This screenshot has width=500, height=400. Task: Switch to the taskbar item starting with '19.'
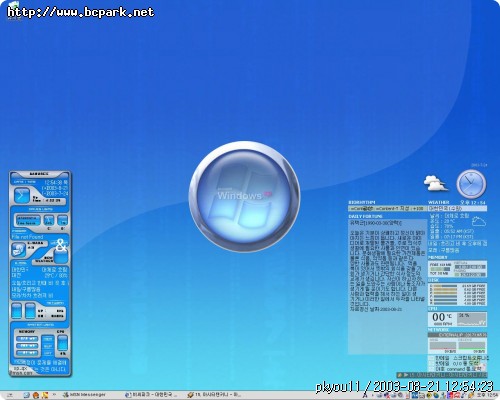tap(215, 395)
